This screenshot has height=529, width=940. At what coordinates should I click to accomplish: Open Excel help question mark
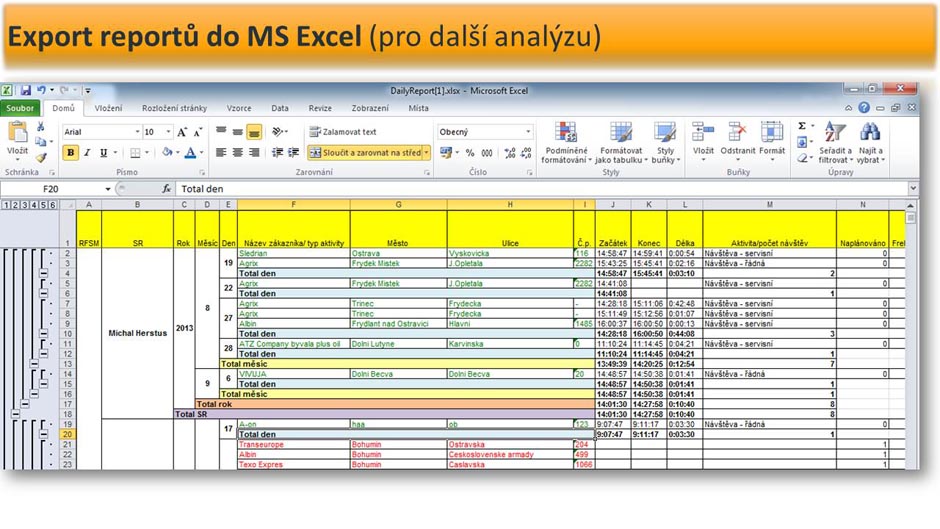[864, 108]
